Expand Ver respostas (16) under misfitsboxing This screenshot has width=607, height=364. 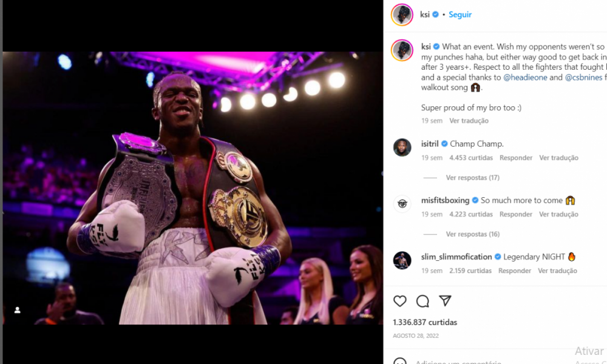point(472,234)
